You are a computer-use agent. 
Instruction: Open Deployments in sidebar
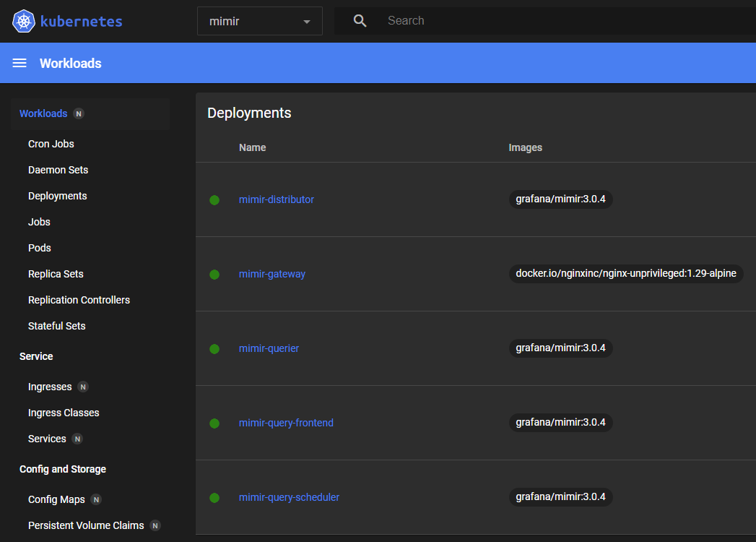click(x=57, y=196)
